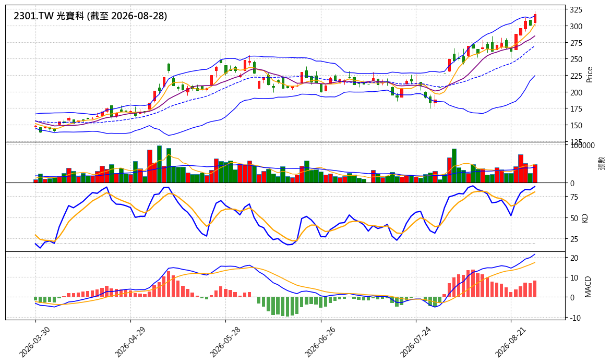The height and width of the screenshot is (364, 611).
Task: Click the last red candlestick in price chart
Action: click(535, 18)
